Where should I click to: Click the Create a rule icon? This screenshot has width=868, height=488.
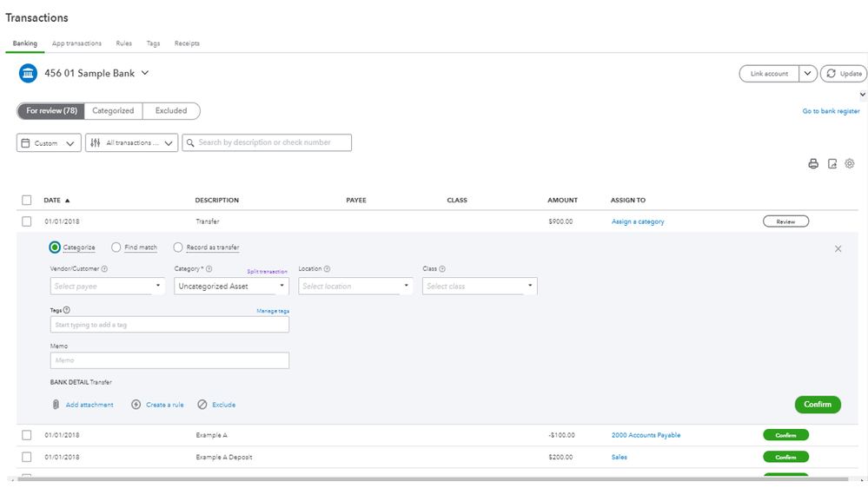[136, 405]
